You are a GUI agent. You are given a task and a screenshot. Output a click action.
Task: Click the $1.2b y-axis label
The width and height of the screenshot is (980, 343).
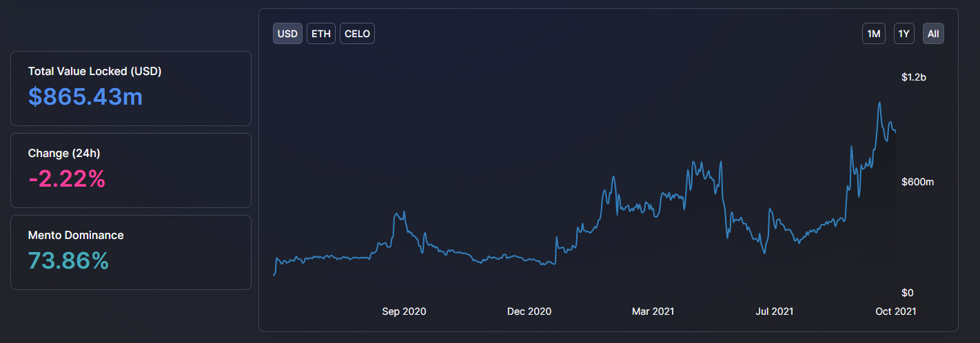pyautogui.click(x=914, y=77)
